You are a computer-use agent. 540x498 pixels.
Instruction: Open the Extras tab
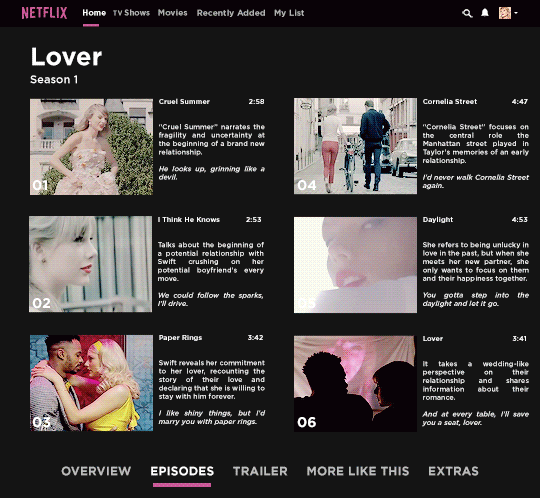(x=453, y=471)
